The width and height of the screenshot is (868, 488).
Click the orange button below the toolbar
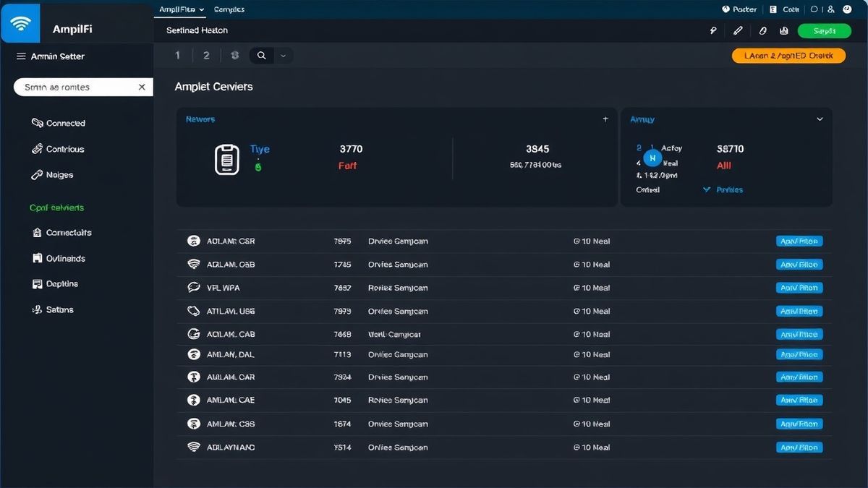point(788,56)
